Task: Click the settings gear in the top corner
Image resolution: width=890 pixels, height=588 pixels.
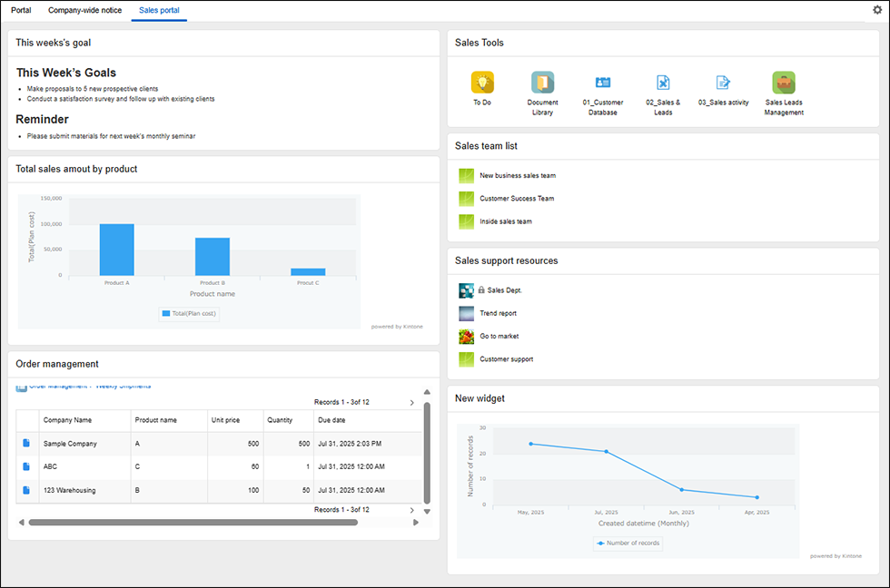Action: click(876, 8)
